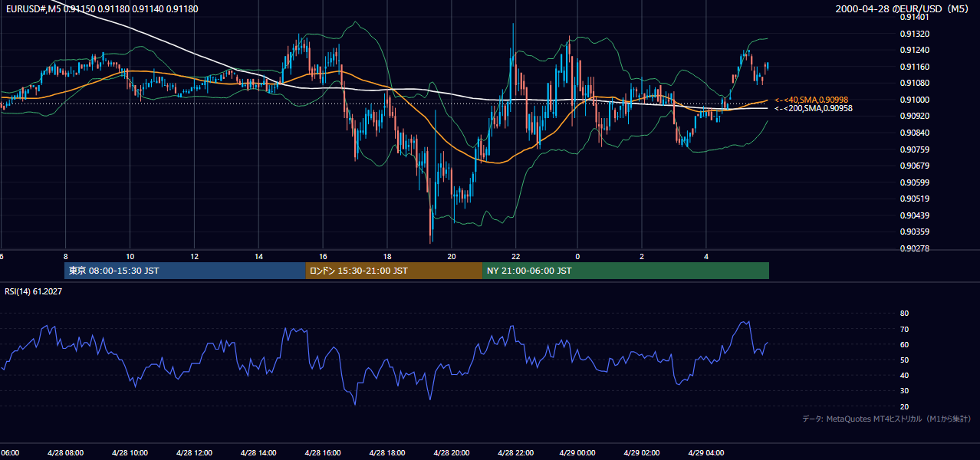Image resolution: width=980 pixels, height=460 pixels.
Task: Click the 0.91401 price axis label
Action: click(x=914, y=18)
